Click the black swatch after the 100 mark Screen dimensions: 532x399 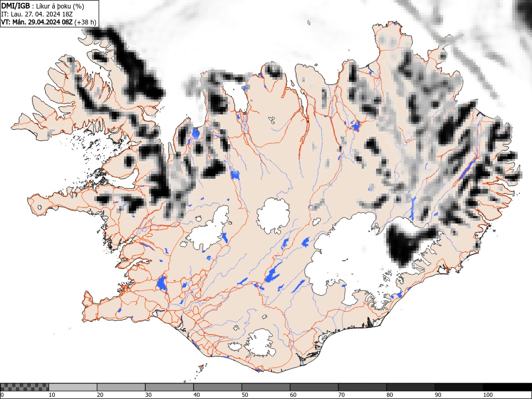[507, 387]
